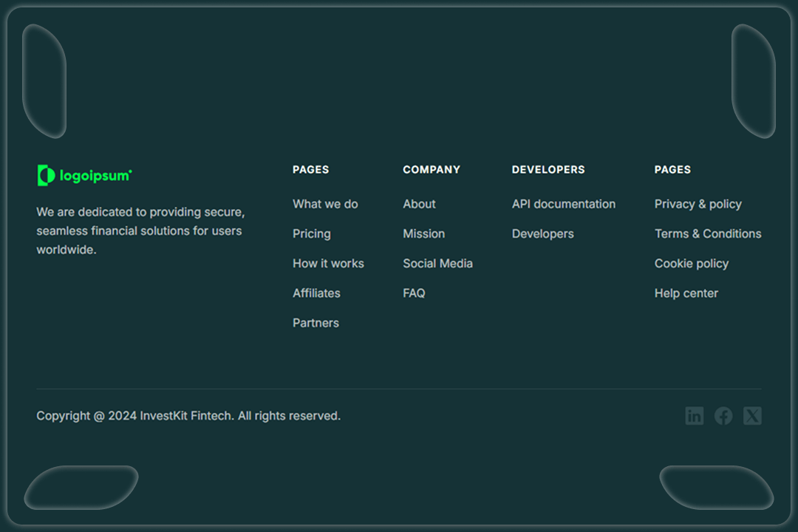Go to the Mission link
The width and height of the screenshot is (798, 532).
[x=424, y=233]
